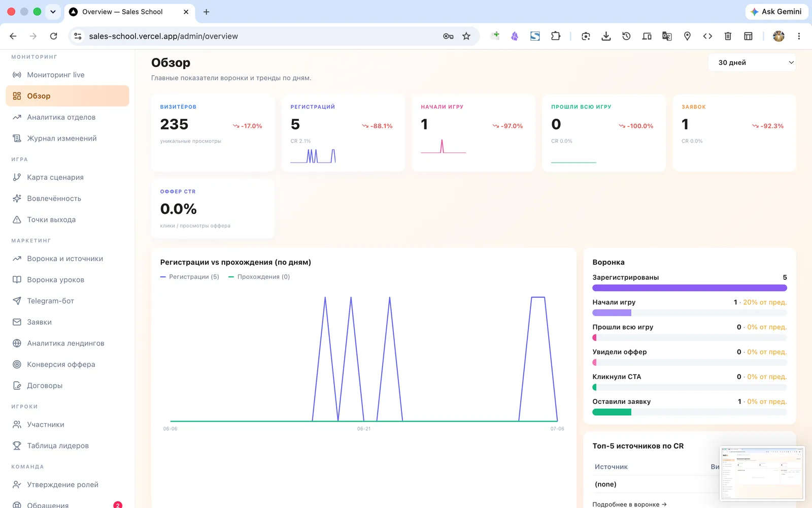
Task: Click the Оставили заявку green progress bar
Action: [x=612, y=412]
